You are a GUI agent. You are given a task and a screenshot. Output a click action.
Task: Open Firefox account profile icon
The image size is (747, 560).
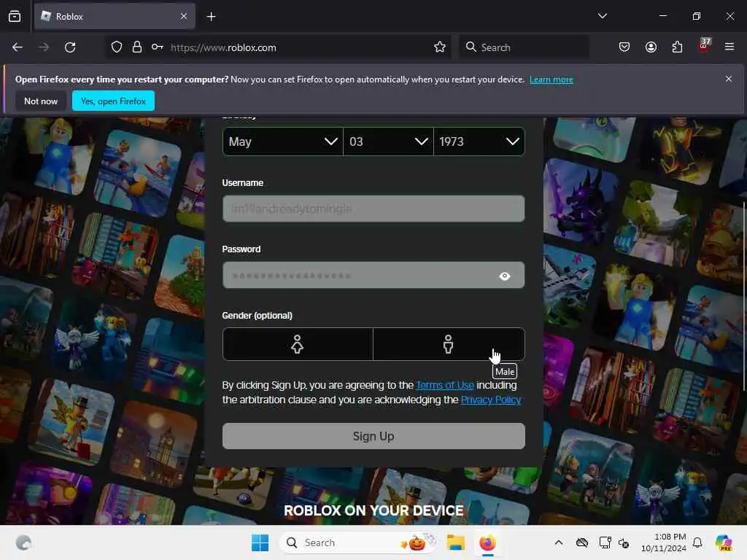(651, 47)
